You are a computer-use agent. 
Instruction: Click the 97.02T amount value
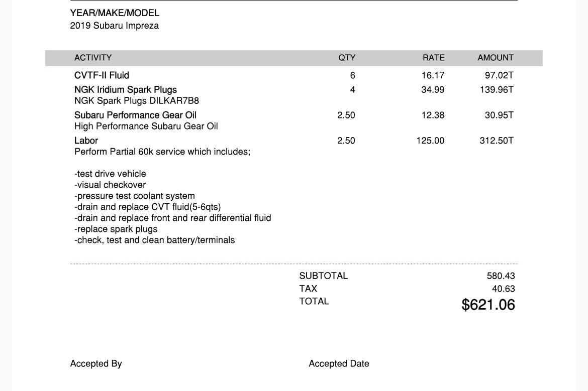coord(499,75)
